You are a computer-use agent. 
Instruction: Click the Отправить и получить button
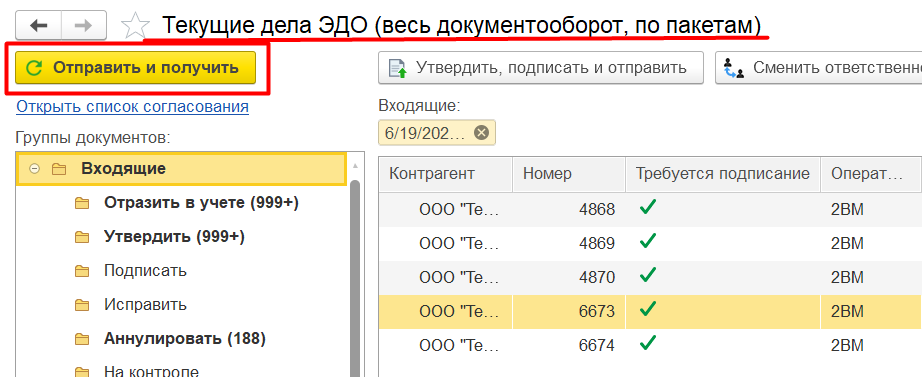(x=135, y=68)
